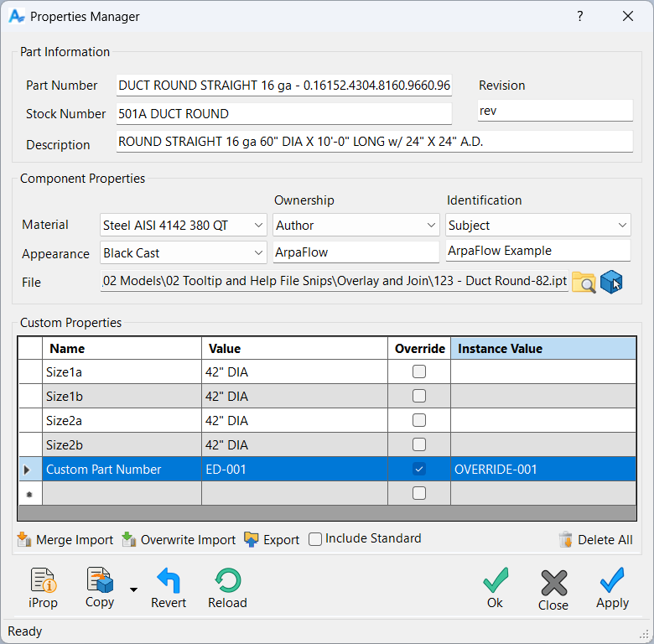Screen dimensions: 654x644
Task: Open the Material dropdown
Action: pyautogui.click(x=257, y=226)
